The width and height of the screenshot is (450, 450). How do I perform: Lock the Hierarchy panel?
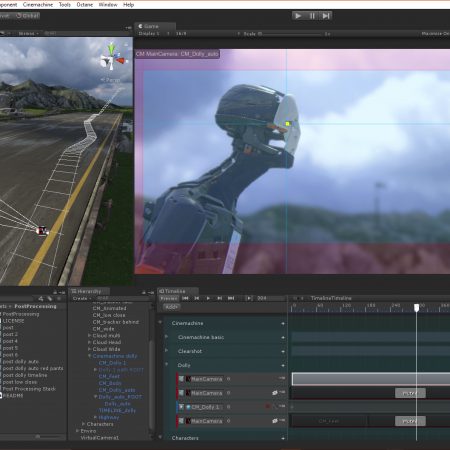click(x=144, y=292)
